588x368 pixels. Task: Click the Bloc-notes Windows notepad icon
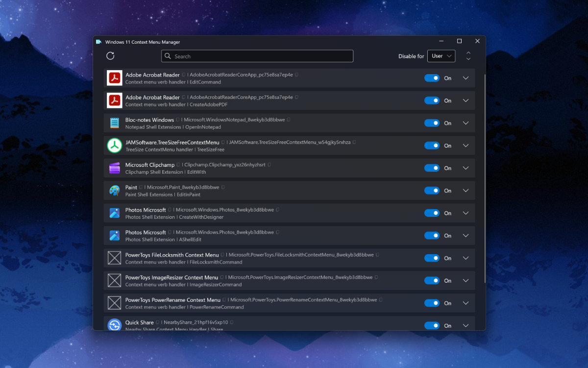pos(114,123)
